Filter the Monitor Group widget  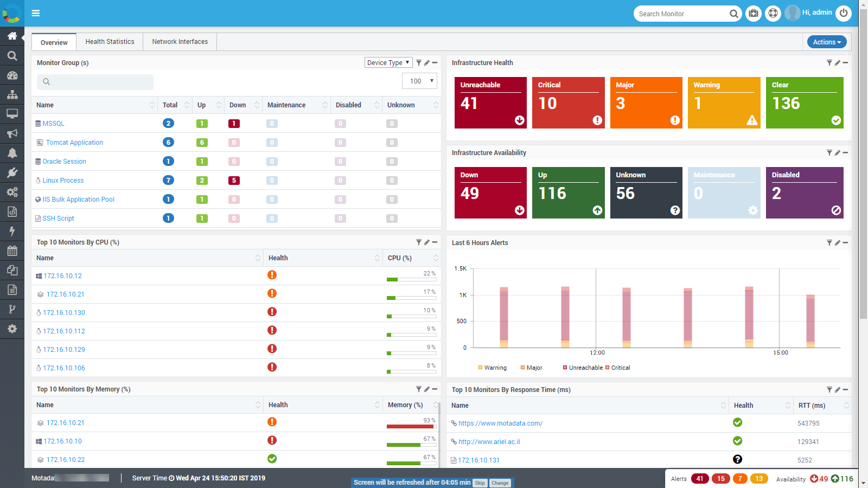419,63
